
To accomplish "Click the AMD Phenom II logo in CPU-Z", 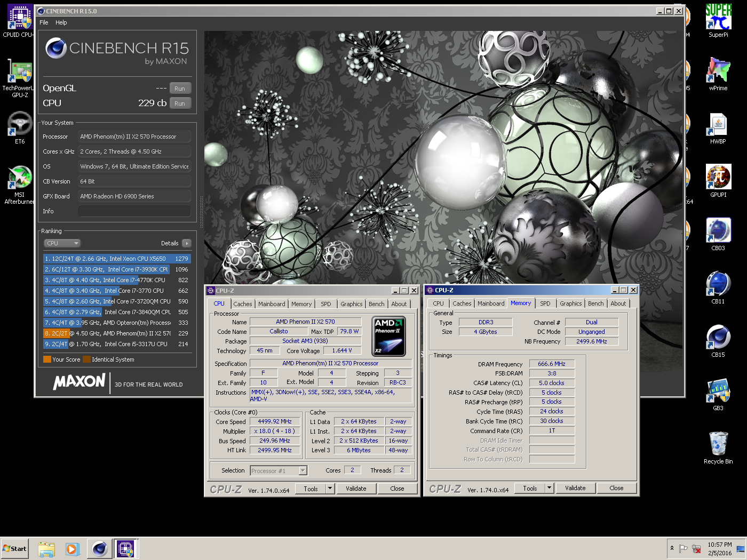I will point(388,336).
